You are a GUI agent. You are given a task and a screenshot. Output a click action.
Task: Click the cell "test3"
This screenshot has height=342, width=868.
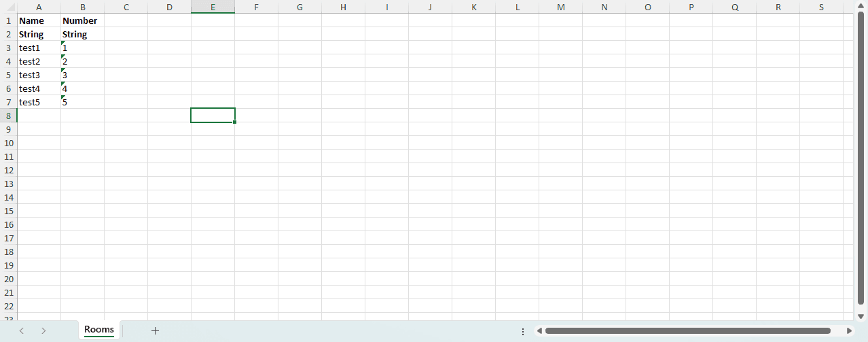click(39, 75)
